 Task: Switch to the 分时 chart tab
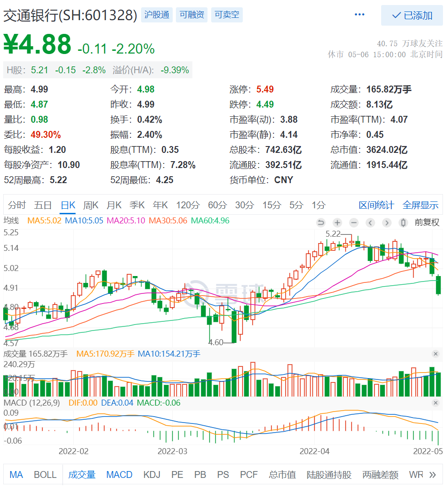click(x=17, y=205)
